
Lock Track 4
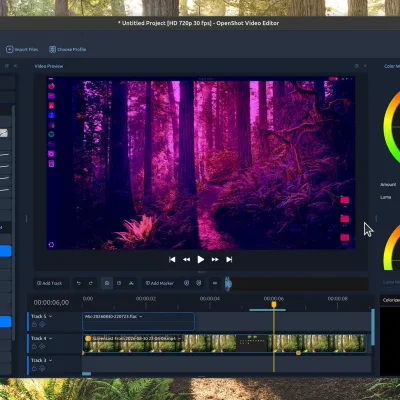pos(34,346)
